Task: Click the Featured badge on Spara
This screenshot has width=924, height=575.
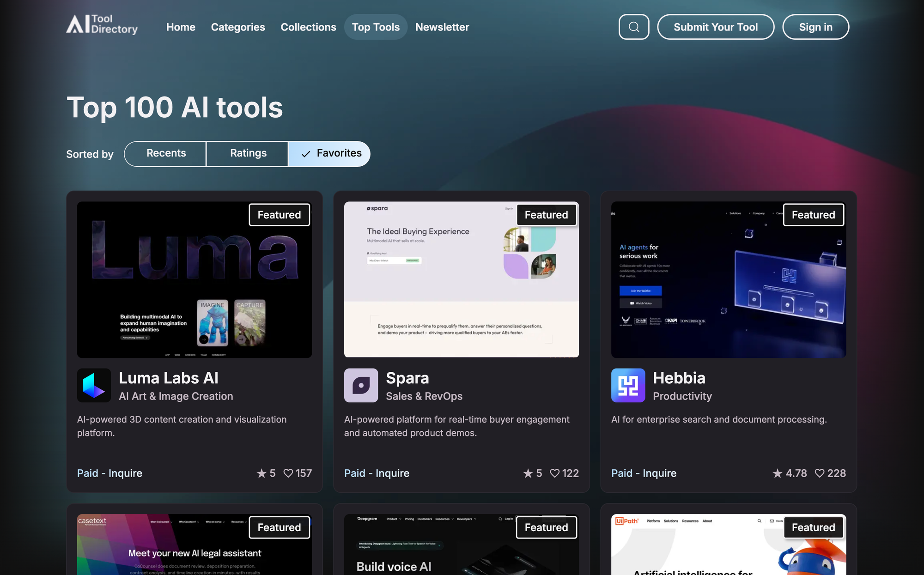Action: tap(547, 215)
